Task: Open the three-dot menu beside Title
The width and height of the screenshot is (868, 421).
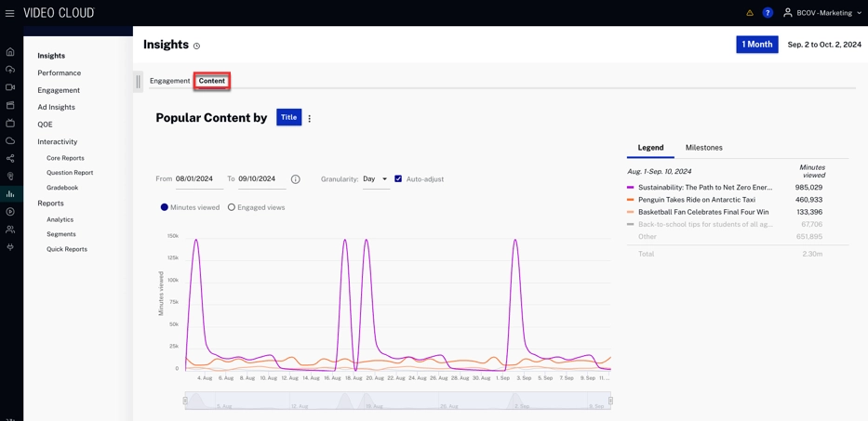Action: click(x=310, y=119)
